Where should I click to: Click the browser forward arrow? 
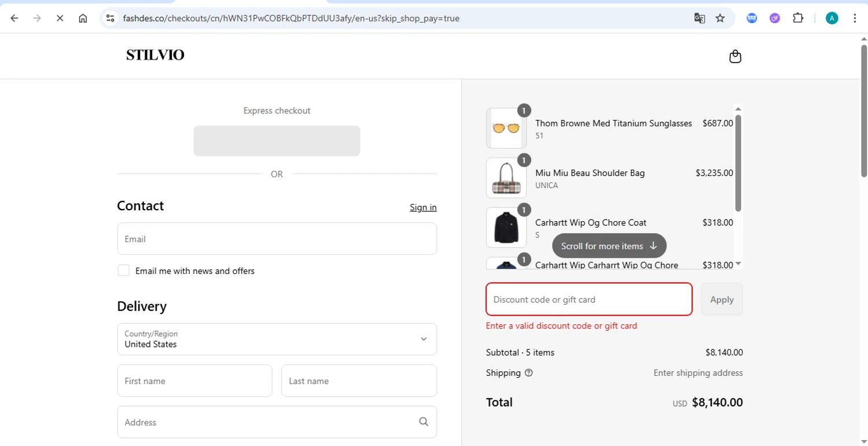tap(37, 18)
